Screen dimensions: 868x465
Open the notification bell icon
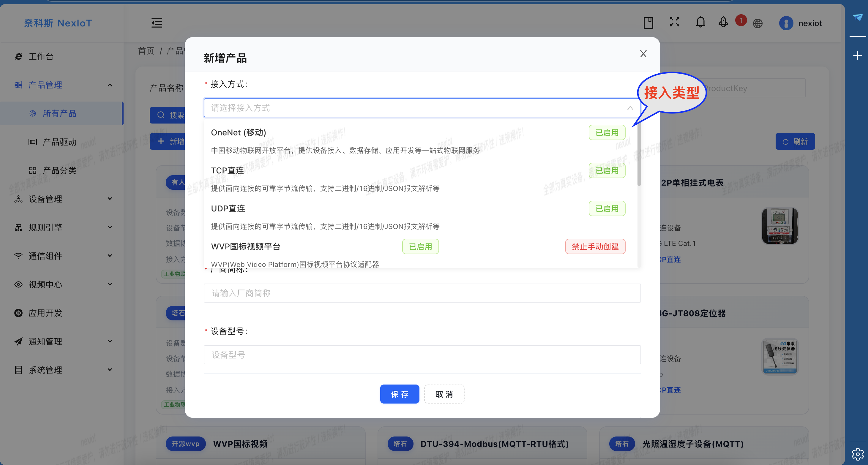click(x=700, y=22)
